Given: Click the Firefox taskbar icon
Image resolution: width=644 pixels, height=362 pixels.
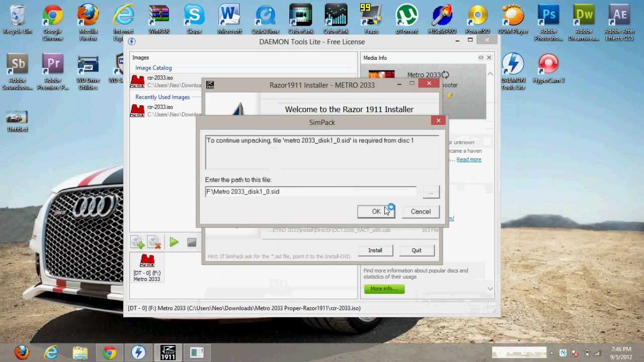Looking at the screenshot, I should click(22, 353).
